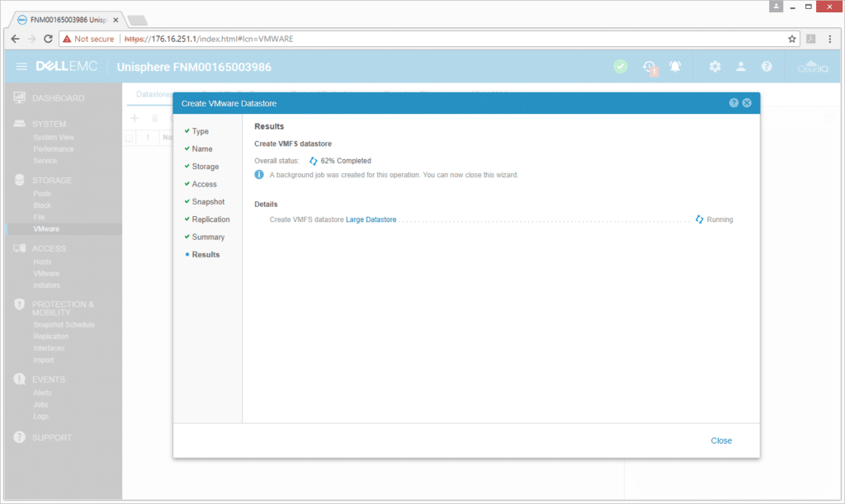
Task: Open Hosts under Access
Action: coord(42,262)
